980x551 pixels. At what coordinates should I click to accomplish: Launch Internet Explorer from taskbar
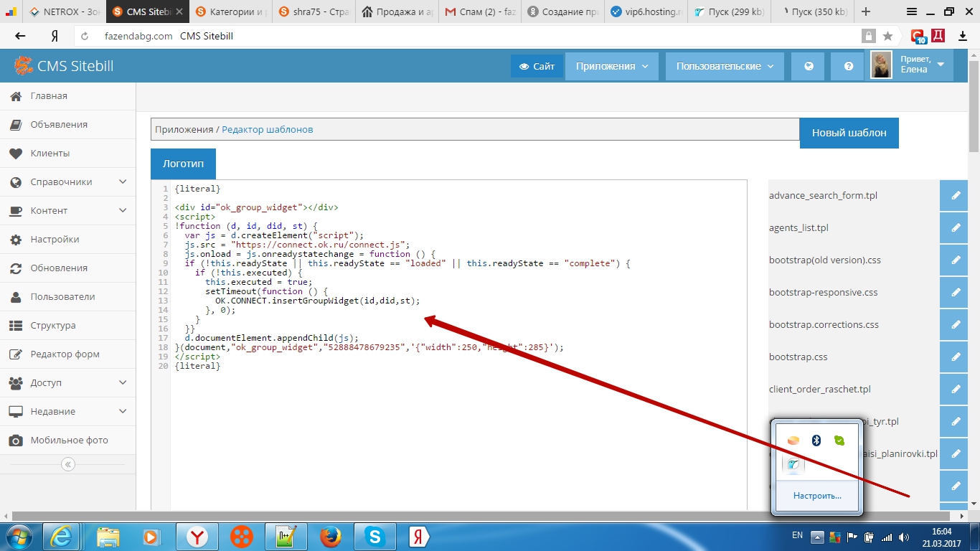(x=62, y=536)
